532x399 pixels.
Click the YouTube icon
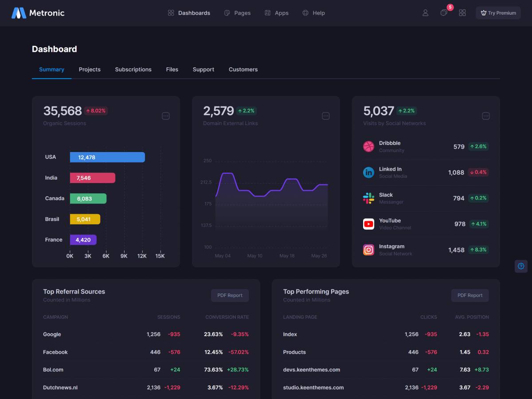click(x=368, y=224)
